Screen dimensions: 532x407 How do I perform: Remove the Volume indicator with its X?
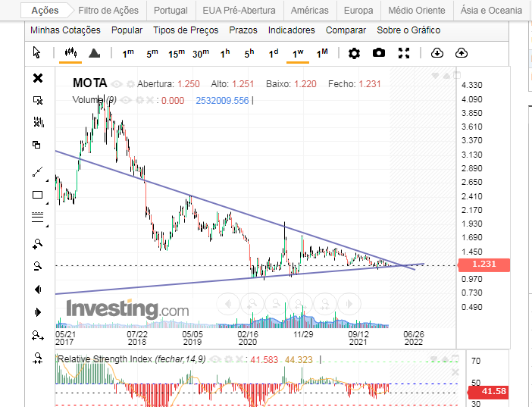149,100
